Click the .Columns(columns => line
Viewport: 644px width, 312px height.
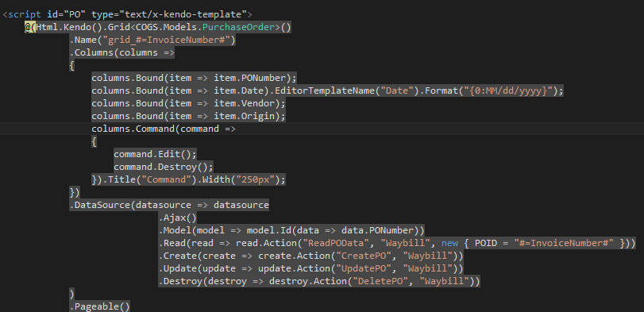[122, 53]
